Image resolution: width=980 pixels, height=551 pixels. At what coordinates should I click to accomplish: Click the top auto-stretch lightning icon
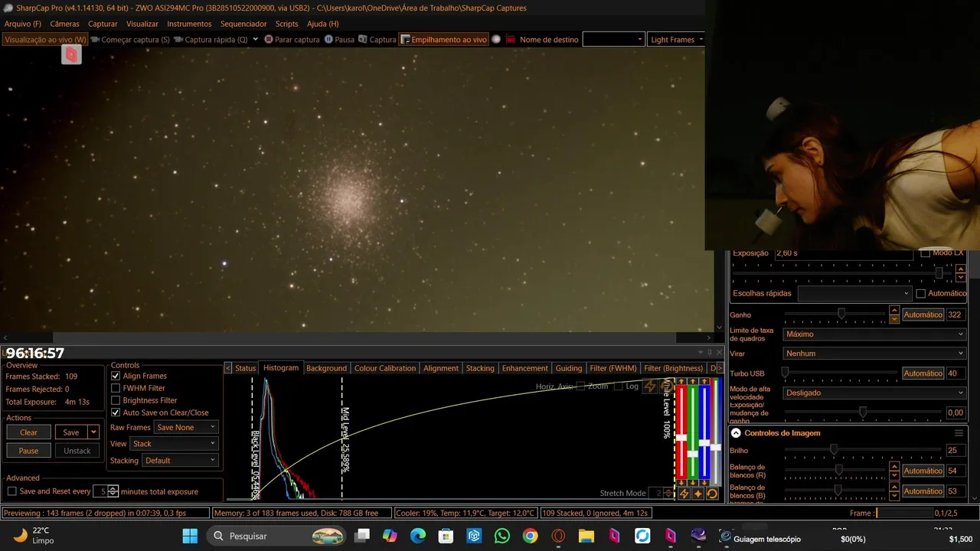pyautogui.click(x=650, y=386)
